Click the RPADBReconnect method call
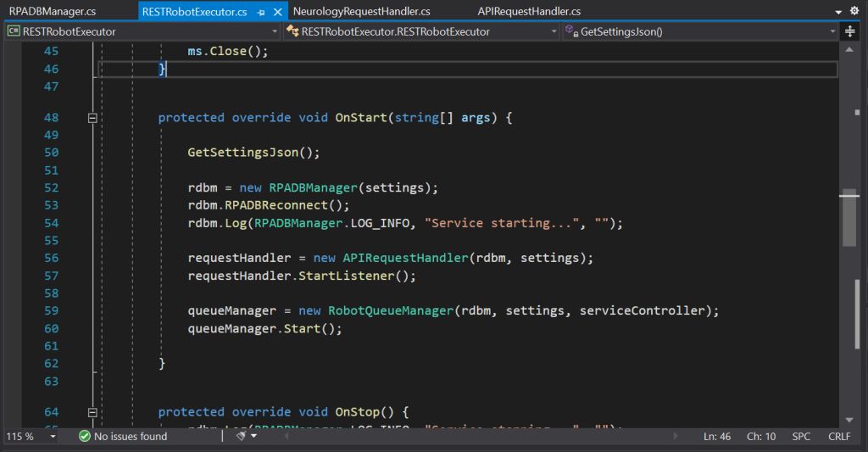Screen dimensions: 868x452 tap(276, 205)
